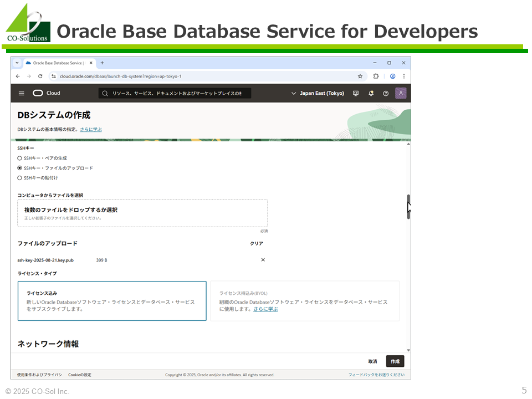Open a new browser tab with plus
The height and width of the screenshot is (399, 532).
click(102, 63)
